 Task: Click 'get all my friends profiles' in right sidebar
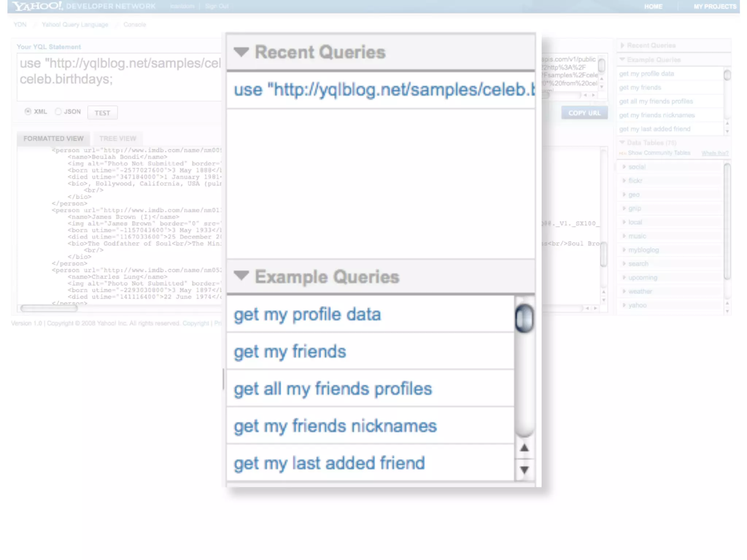coord(656,101)
